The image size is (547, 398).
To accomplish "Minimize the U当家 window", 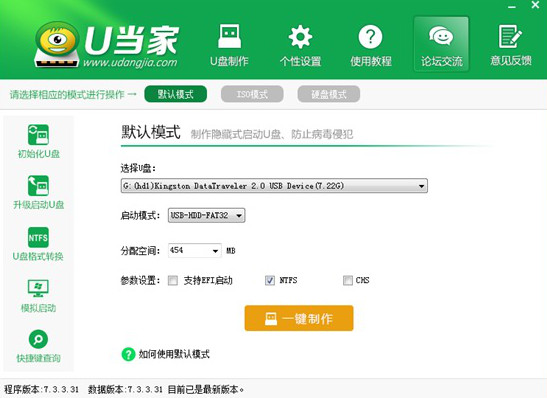I will click(x=512, y=7).
